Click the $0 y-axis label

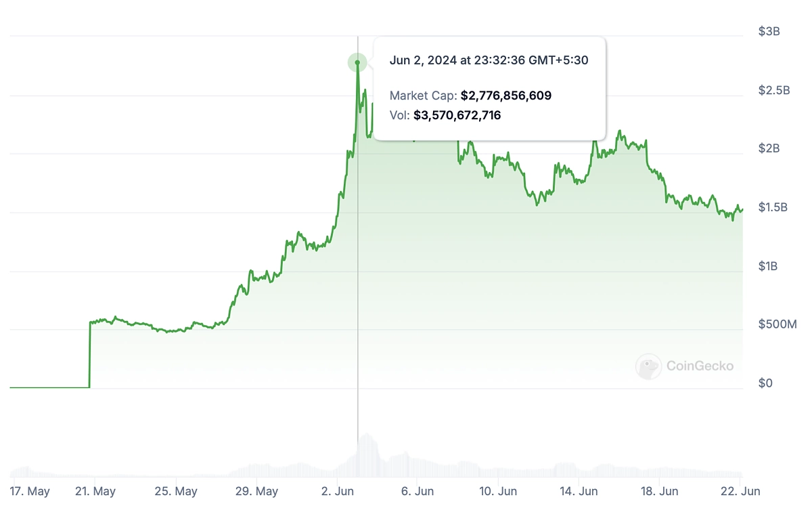coord(765,383)
